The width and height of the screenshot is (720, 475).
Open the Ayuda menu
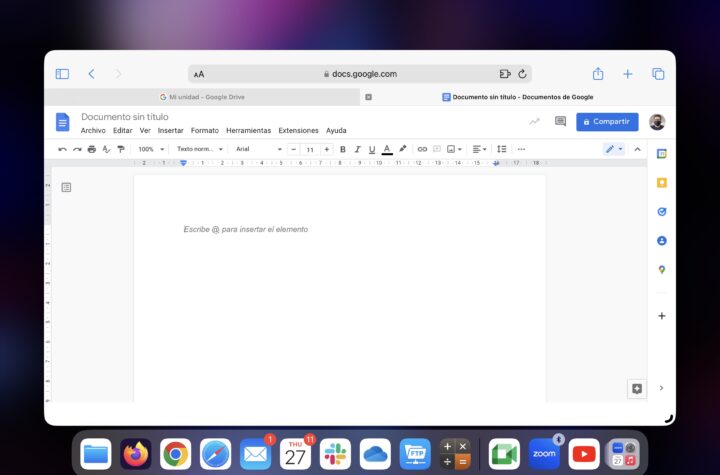click(x=336, y=130)
